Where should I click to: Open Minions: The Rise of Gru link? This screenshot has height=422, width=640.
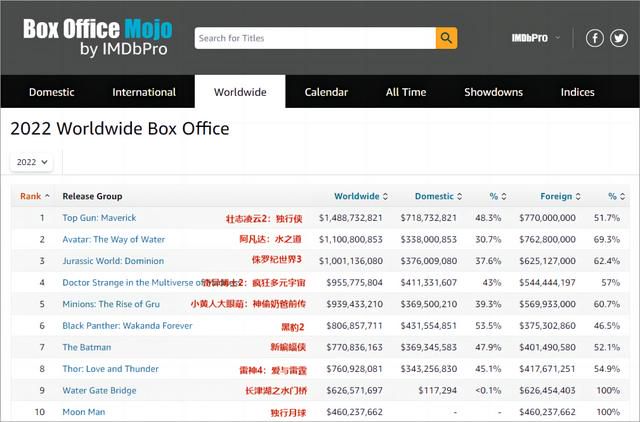click(x=111, y=304)
